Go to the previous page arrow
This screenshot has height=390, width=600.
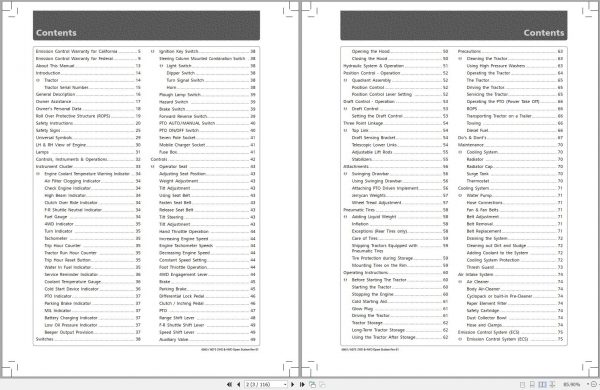click(x=238, y=384)
